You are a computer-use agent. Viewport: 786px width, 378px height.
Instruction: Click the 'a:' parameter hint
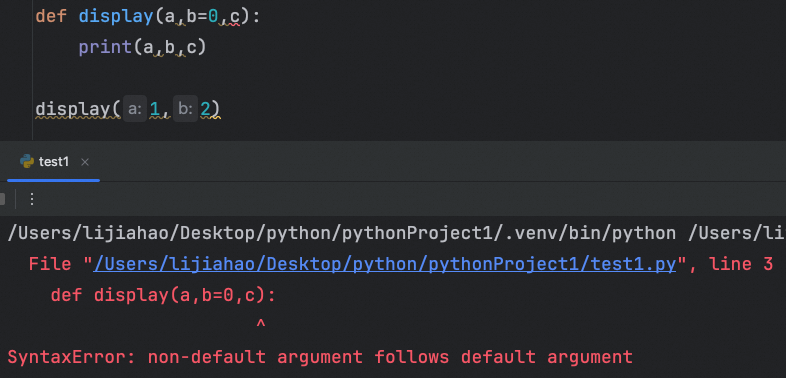[135, 109]
